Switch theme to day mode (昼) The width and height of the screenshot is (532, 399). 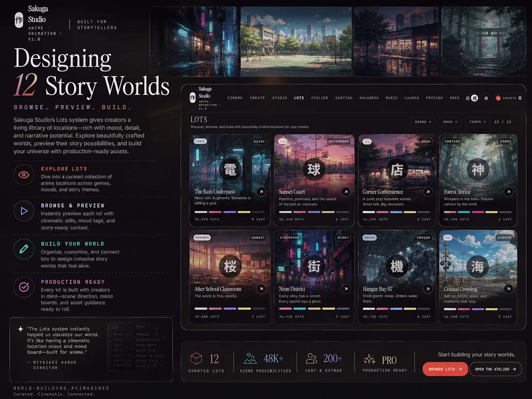click(x=468, y=98)
